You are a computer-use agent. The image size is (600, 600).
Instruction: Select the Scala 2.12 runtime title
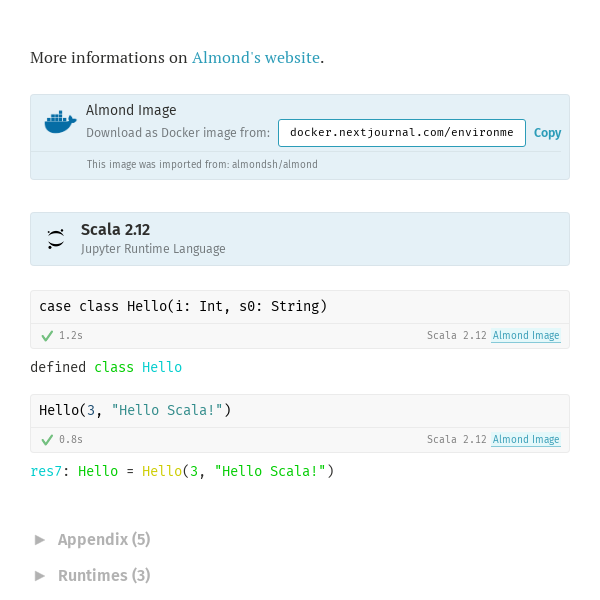pyautogui.click(x=115, y=230)
